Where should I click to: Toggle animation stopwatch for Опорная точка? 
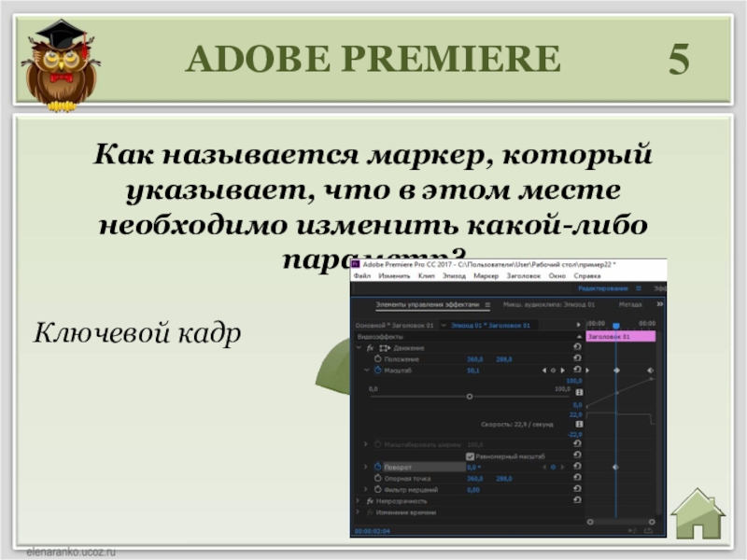coord(378,478)
